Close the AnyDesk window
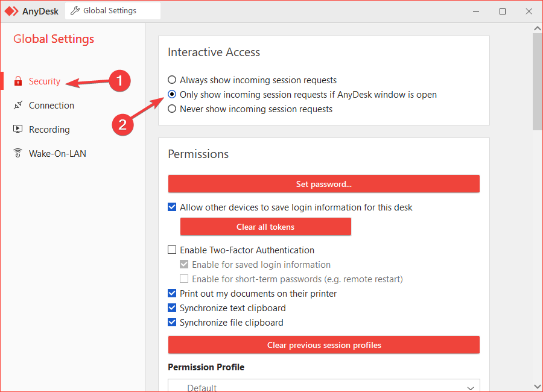 tap(529, 11)
